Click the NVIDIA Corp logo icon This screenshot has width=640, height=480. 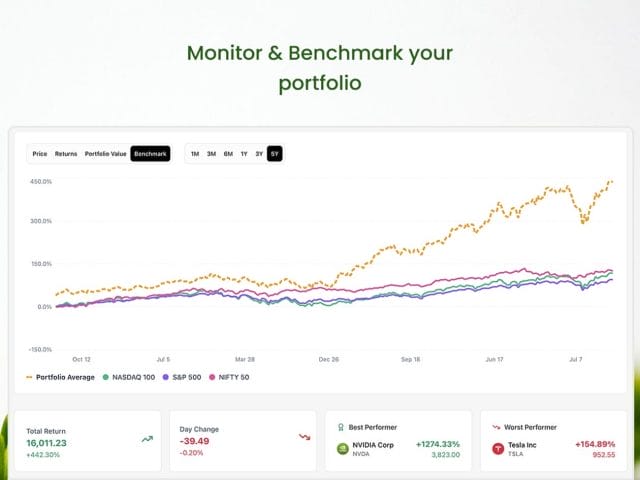click(x=343, y=449)
